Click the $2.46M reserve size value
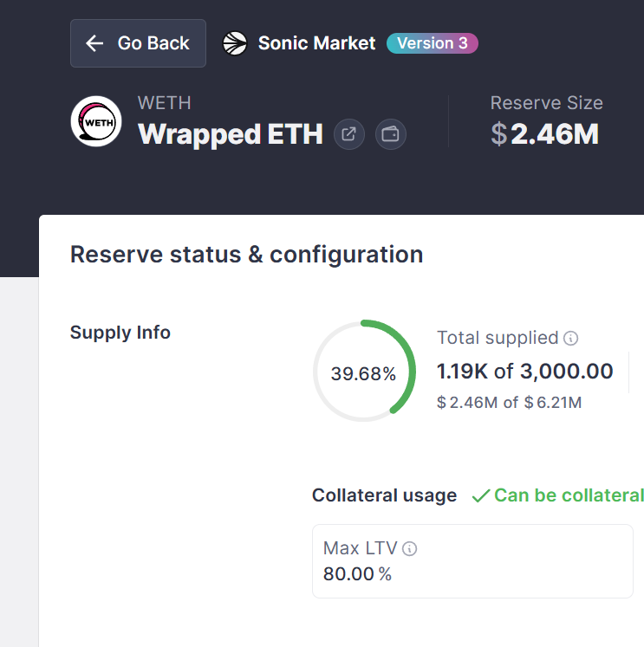 coord(544,134)
